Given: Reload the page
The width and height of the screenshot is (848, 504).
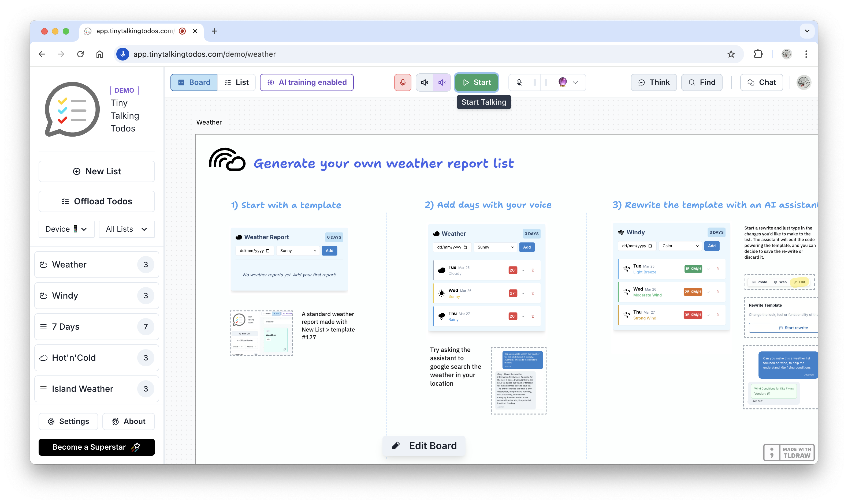Looking at the screenshot, I should 80,54.
